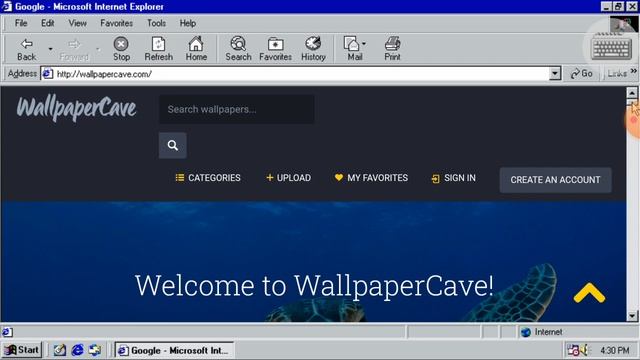Open the Favorites menu
The width and height of the screenshot is (640, 360).
tap(116, 23)
